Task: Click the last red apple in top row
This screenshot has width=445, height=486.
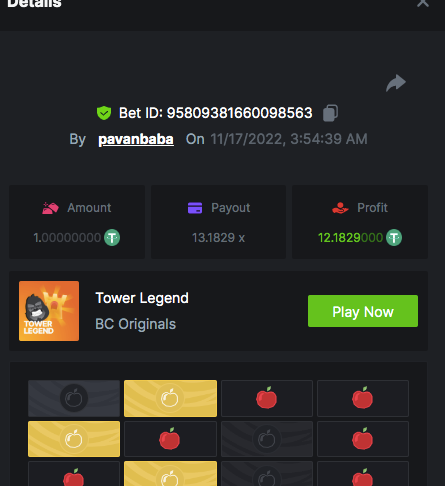Action: click(x=363, y=398)
